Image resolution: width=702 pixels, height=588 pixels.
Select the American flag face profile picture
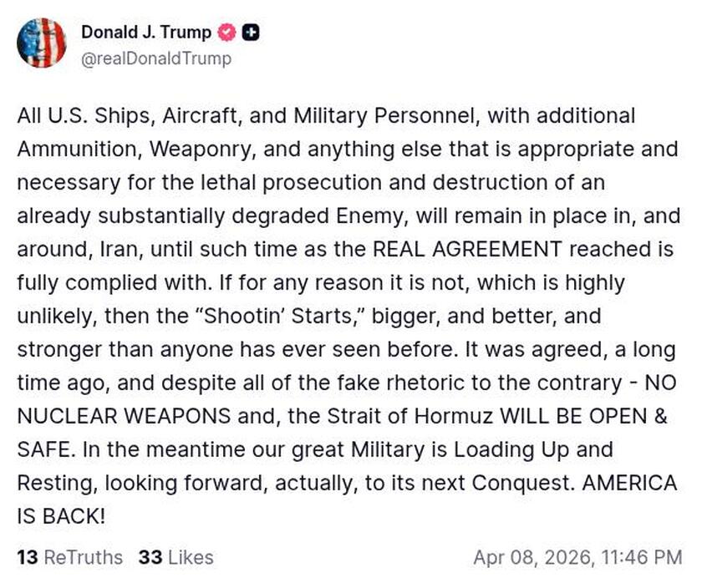[42, 43]
